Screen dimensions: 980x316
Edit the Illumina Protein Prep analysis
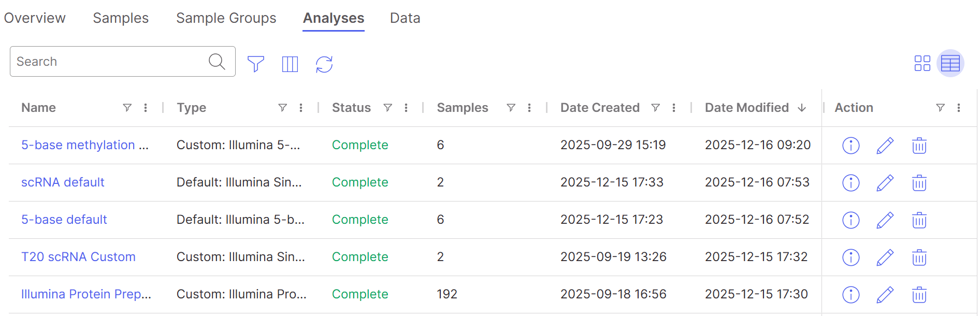point(885,294)
